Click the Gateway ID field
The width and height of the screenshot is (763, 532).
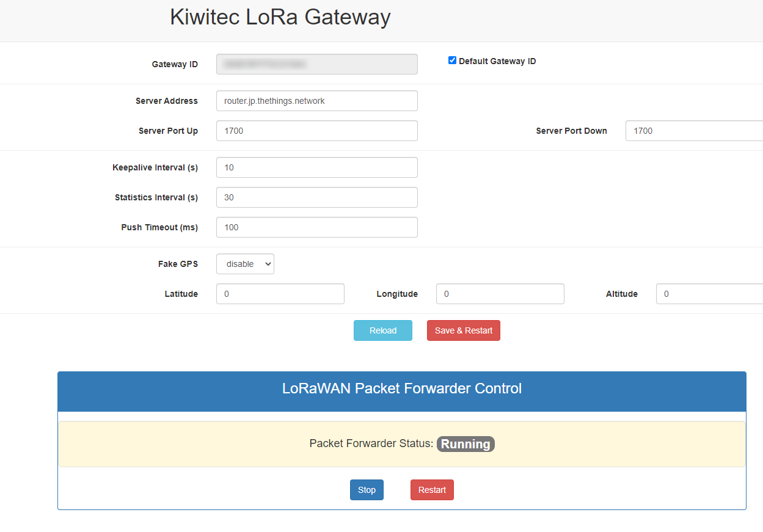pos(317,64)
